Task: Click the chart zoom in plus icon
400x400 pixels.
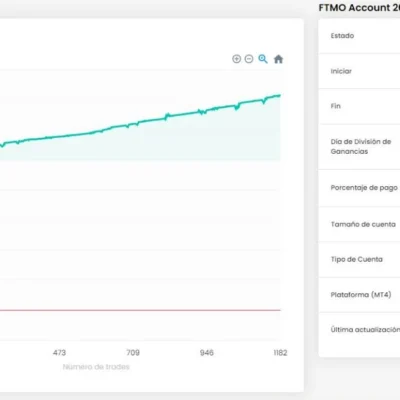Action: (236, 59)
